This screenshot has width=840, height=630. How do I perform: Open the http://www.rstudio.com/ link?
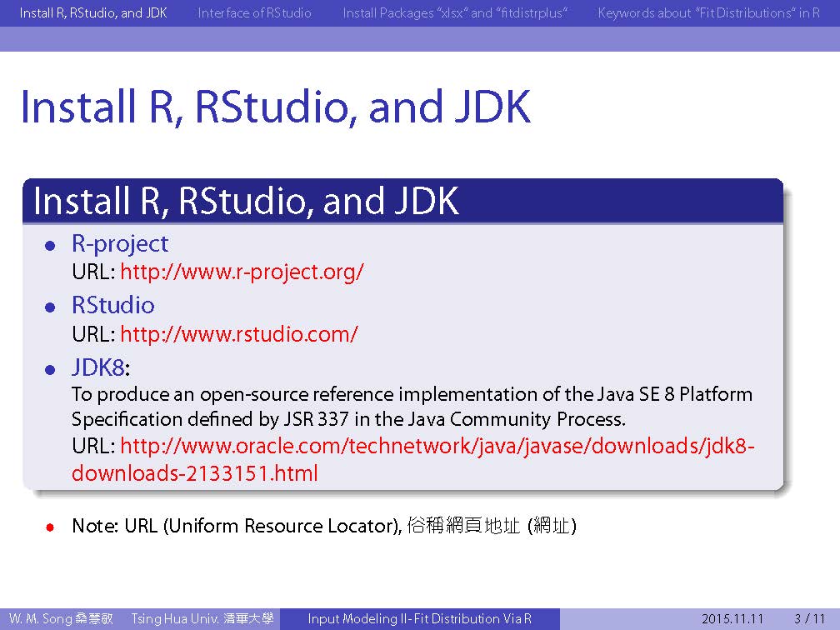point(238,334)
